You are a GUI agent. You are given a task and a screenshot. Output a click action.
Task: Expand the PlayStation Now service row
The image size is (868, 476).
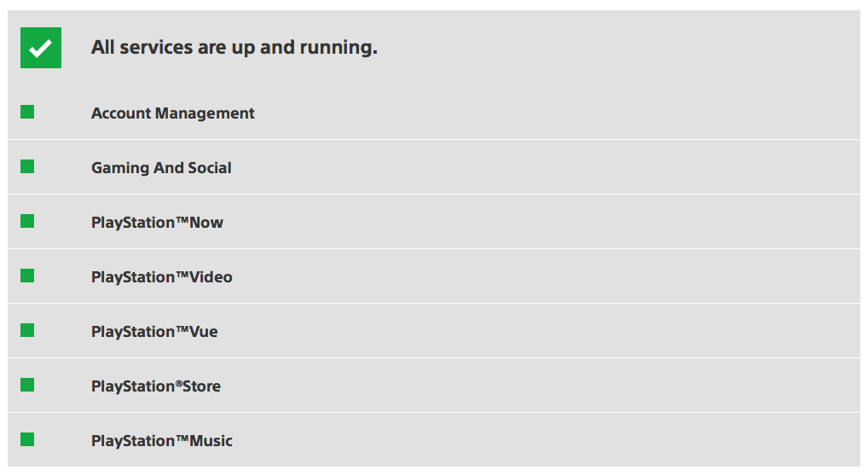[x=434, y=222]
